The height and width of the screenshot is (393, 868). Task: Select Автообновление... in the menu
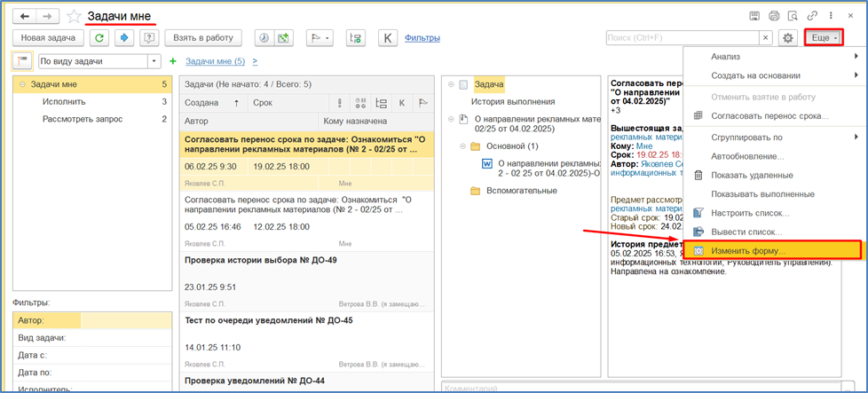coord(775,157)
